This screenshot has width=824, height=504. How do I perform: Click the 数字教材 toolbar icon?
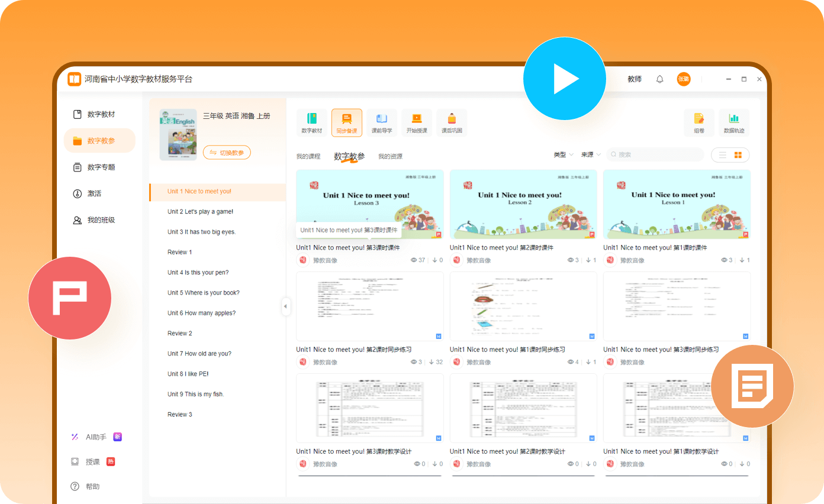point(311,123)
